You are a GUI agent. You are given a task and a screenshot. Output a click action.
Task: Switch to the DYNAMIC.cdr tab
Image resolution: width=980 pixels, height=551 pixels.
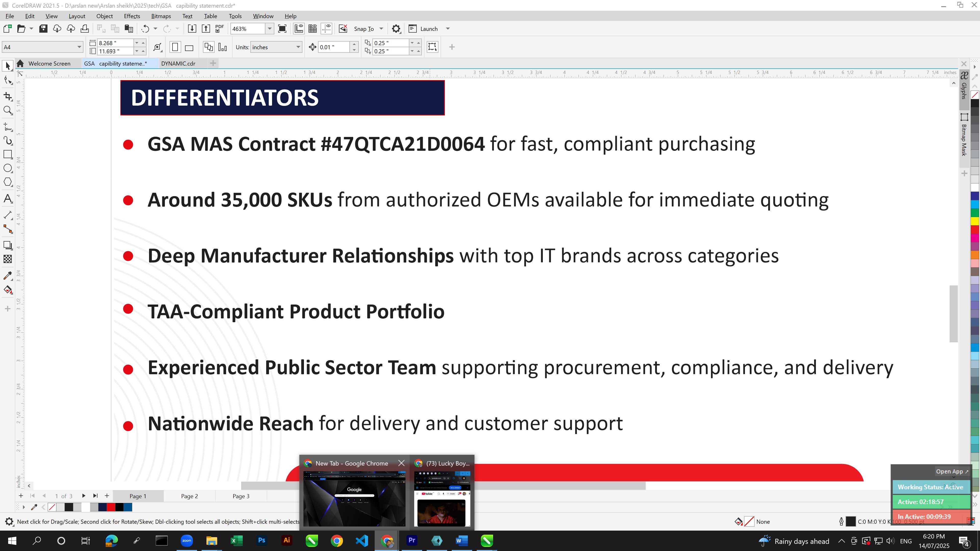(x=178, y=64)
